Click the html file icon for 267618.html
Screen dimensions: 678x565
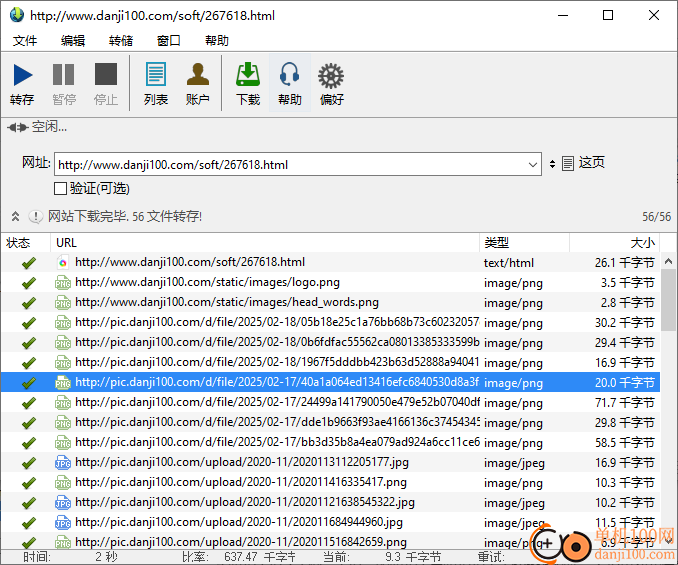click(x=63, y=262)
